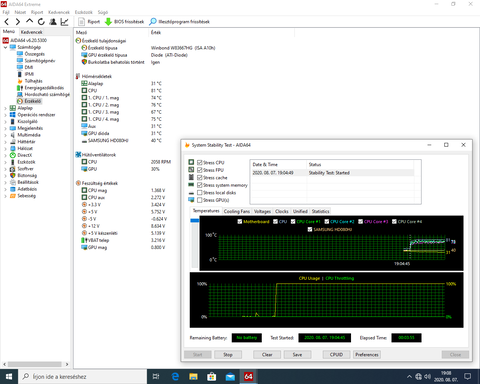Open the Fájl menu

[x=6, y=12]
